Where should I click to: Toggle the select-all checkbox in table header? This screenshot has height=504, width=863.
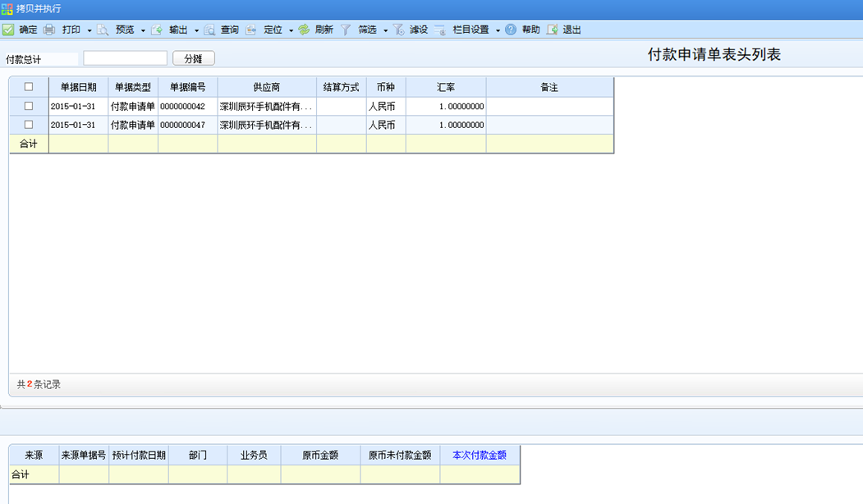29,87
